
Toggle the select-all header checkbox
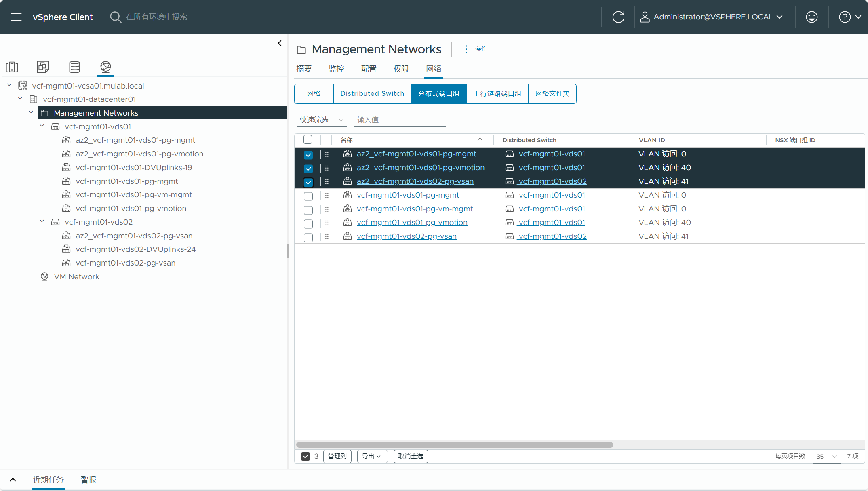point(308,140)
